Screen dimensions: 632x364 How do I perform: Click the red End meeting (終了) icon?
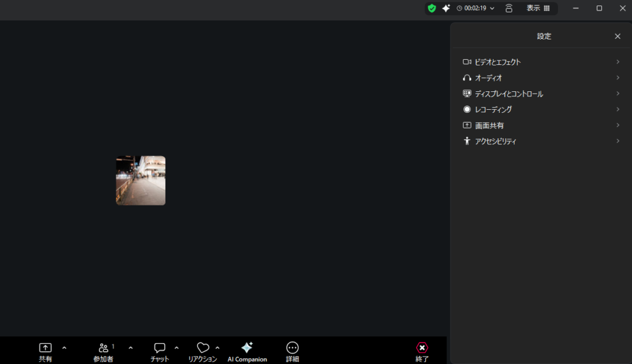[422, 348]
